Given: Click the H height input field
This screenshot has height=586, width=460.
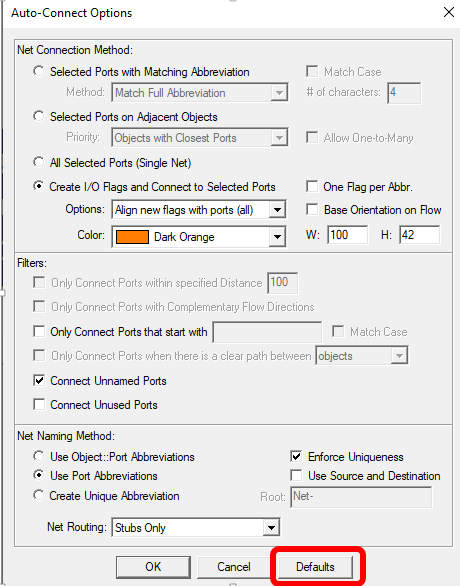Looking at the screenshot, I should pyautogui.click(x=419, y=235).
